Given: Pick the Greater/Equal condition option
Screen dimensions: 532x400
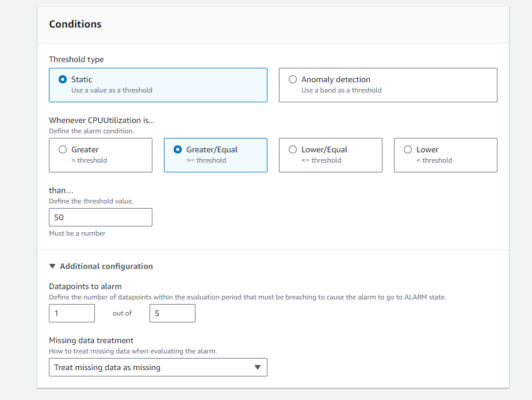Looking at the screenshot, I should coord(178,149).
